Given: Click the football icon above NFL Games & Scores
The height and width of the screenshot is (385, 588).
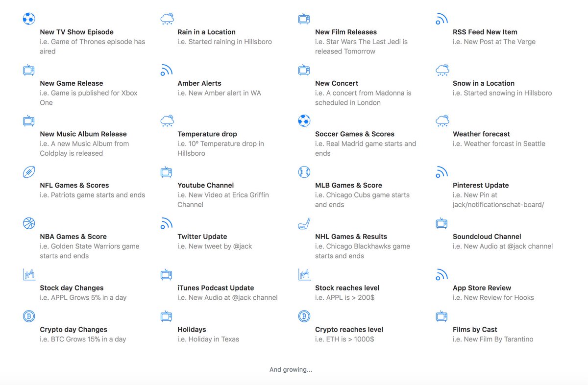Looking at the screenshot, I should point(29,172).
